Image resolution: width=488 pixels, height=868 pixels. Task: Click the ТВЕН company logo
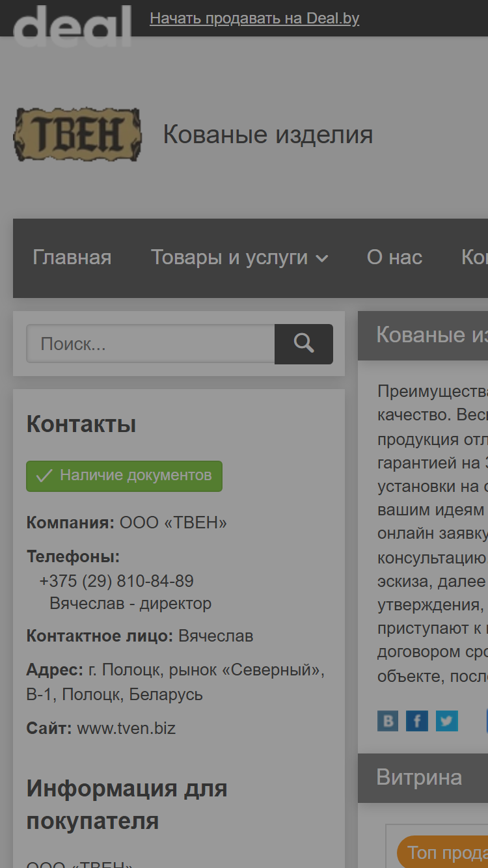click(77, 135)
